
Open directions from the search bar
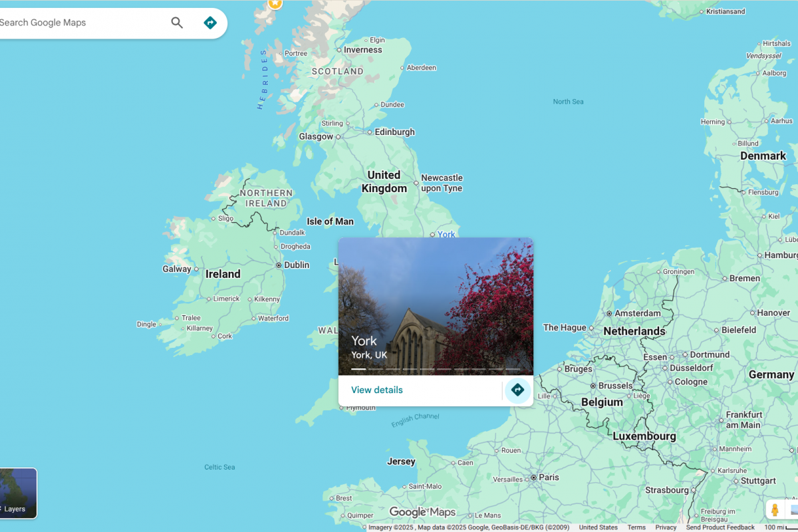tap(210, 23)
